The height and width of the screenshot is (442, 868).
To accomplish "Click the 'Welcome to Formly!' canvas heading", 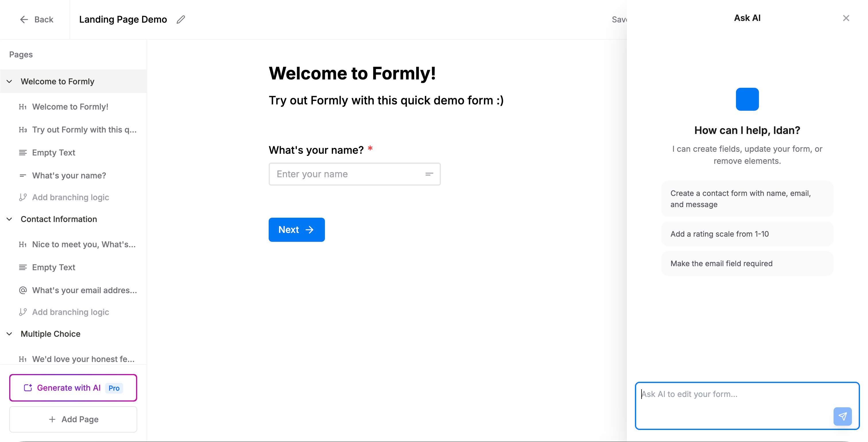I will [x=352, y=73].
